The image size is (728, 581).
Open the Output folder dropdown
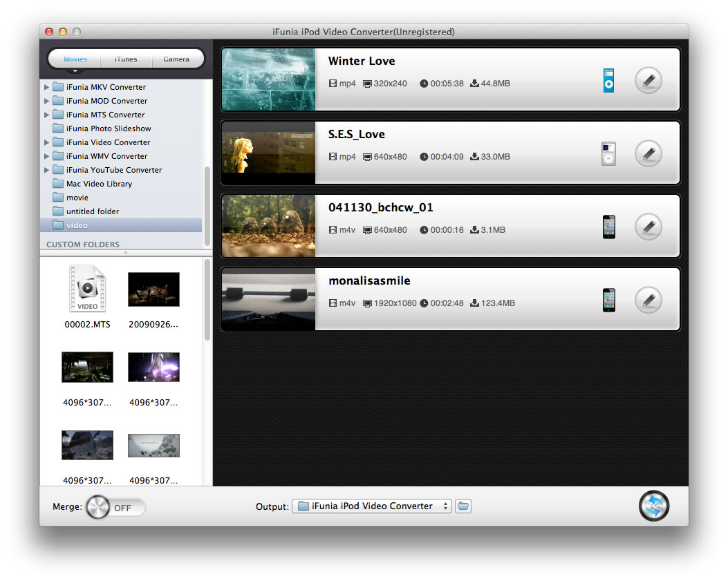371,506
